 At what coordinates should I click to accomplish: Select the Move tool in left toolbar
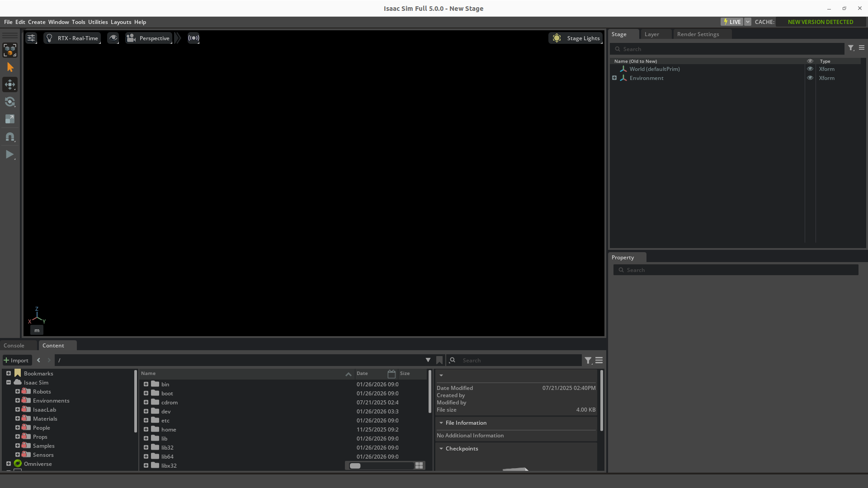point(10,84)
